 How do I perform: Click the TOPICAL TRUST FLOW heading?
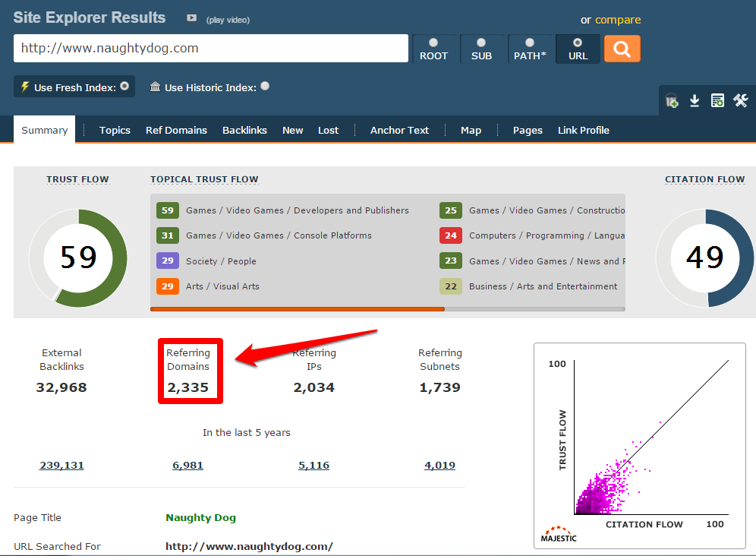(x=204, y=179)
